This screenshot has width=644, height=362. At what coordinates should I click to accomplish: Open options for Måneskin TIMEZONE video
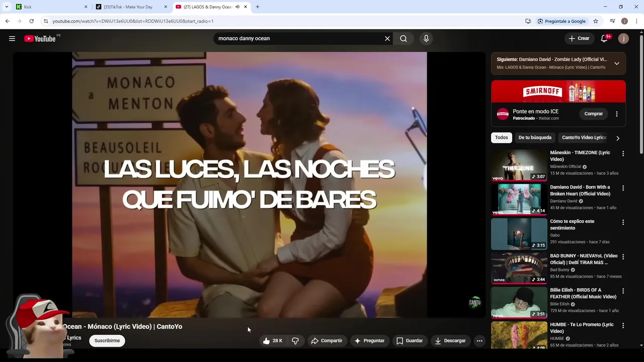(x=623, y=153)
